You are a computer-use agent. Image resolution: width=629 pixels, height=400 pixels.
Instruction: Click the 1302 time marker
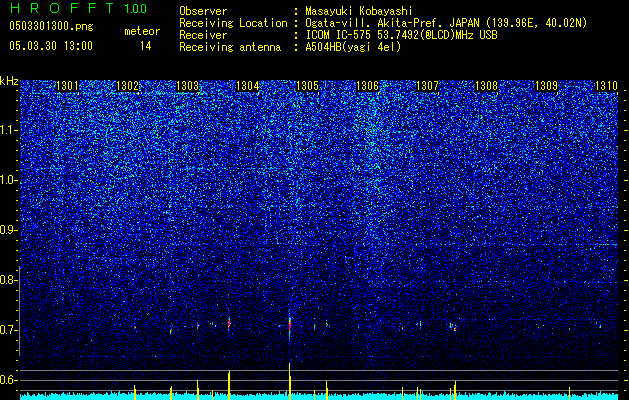click(x=128, y=86)
